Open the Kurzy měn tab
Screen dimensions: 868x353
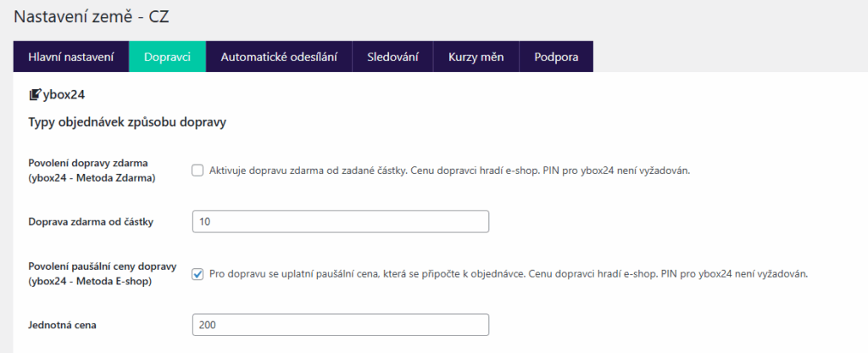pos(476,57)
